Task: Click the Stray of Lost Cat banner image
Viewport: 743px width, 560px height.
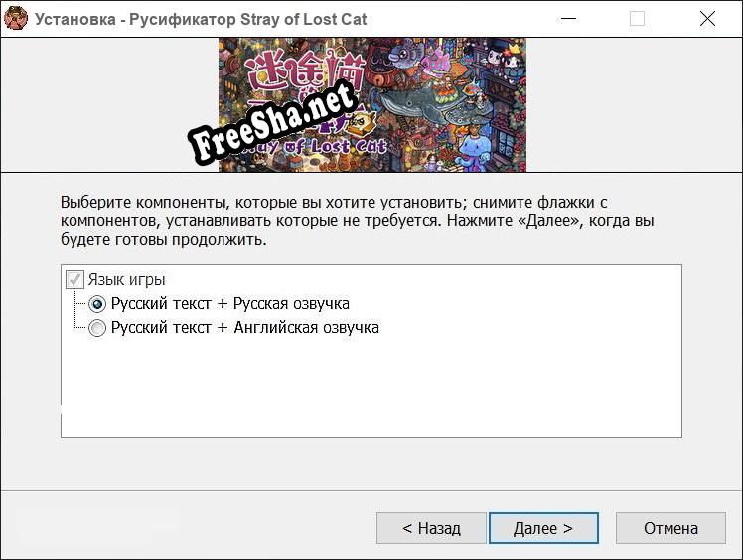Action: pyautogui.click(x=371, y=104)
